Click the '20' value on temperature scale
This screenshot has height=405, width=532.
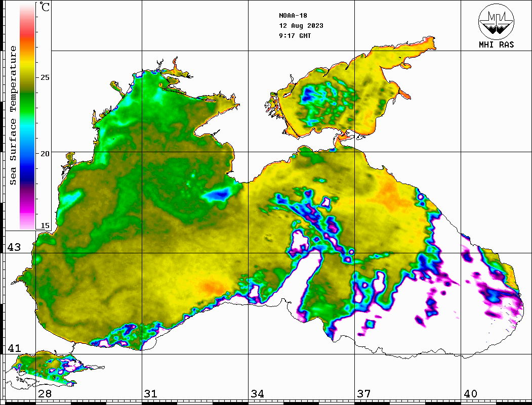point(45,154)
